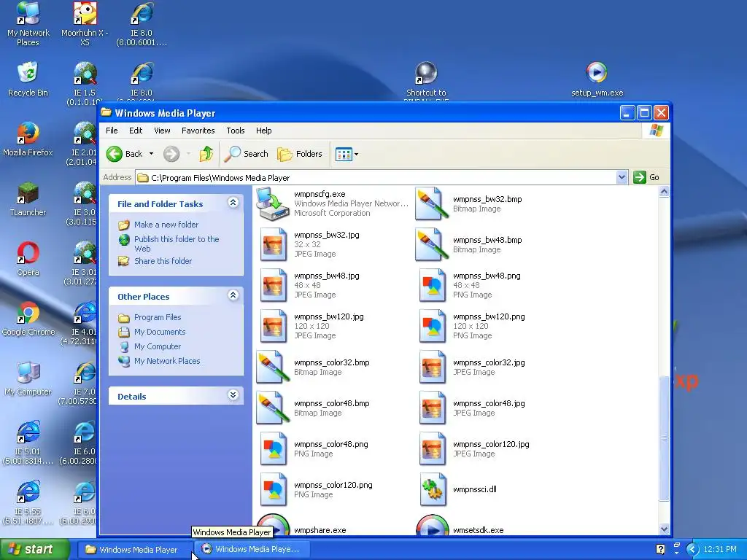Click Share this folder link
This screenshot has height=560, width=747.
pos(163,261)
